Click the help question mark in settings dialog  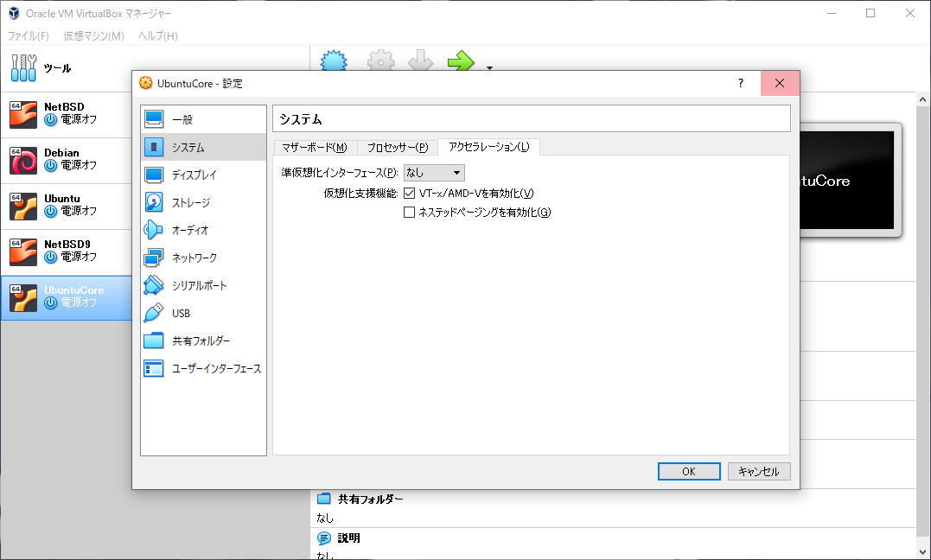[741, 83]
